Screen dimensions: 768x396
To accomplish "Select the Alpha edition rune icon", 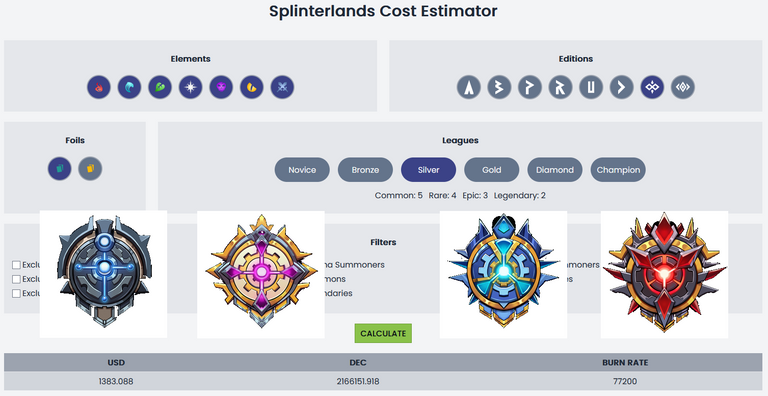I will (x=469, y=87).
